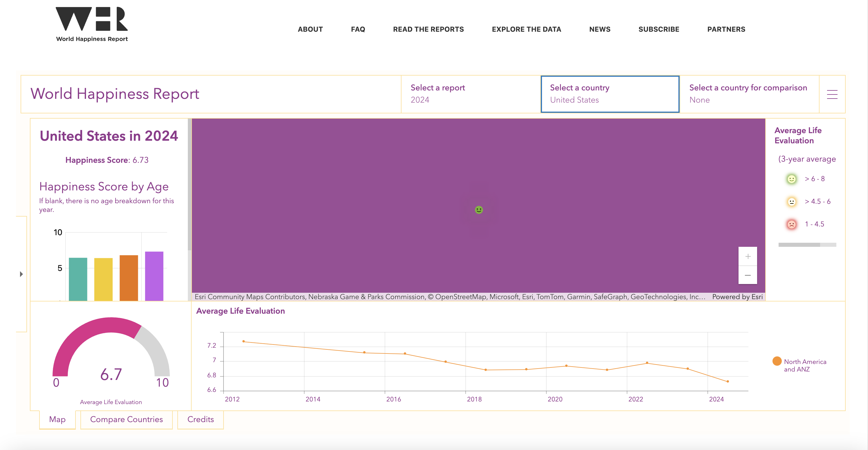Open the hamburger menu icon

(832, 94)
